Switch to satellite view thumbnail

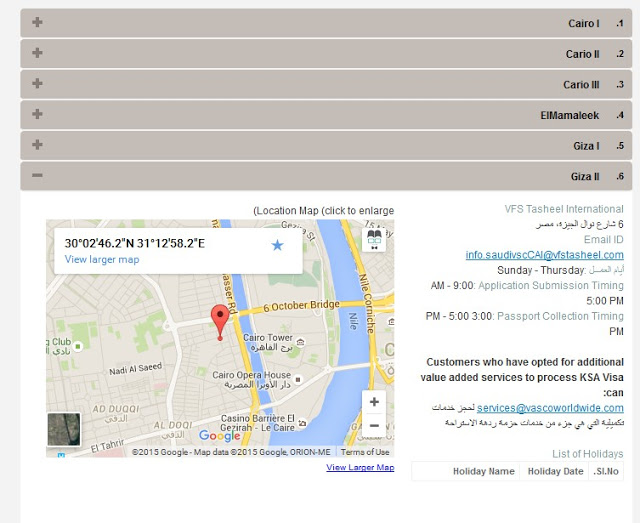[x=64, y=429]
